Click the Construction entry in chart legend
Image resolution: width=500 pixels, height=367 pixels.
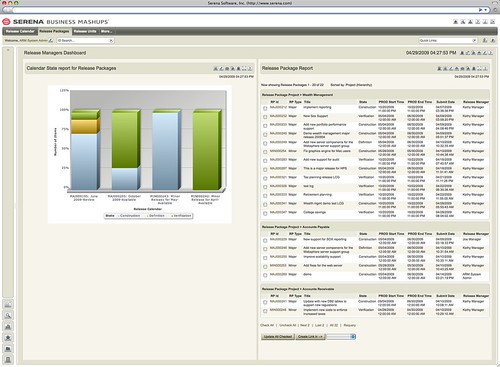[130, 216]
